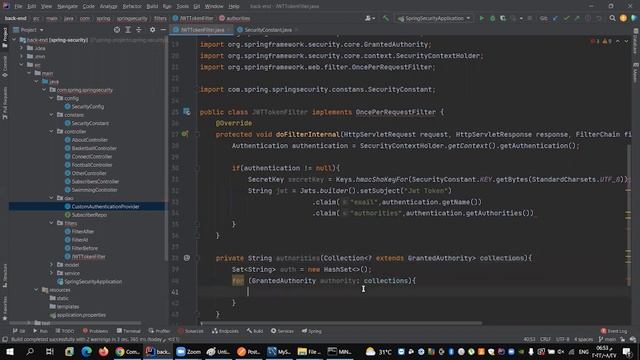640x360 pixels.
Task: Open the File menu
Action: coord(18,6)
